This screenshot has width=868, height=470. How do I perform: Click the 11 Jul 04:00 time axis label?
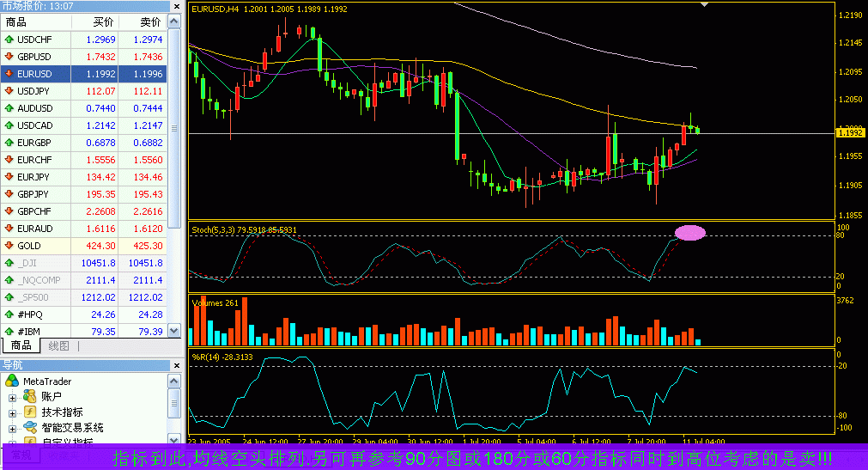[704, 442]
